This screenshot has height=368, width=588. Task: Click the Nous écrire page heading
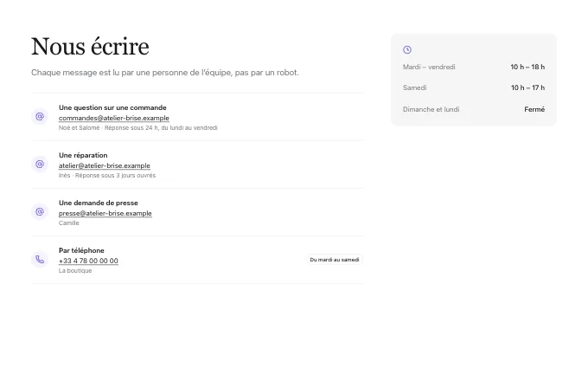tap(90, 47)
